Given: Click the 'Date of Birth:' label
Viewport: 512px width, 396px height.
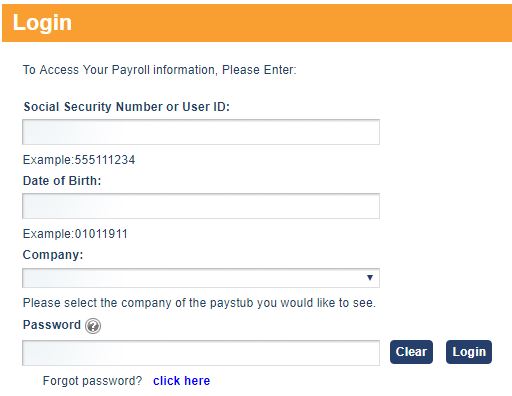Looking at the screenshot, I should tap(62, 181).
